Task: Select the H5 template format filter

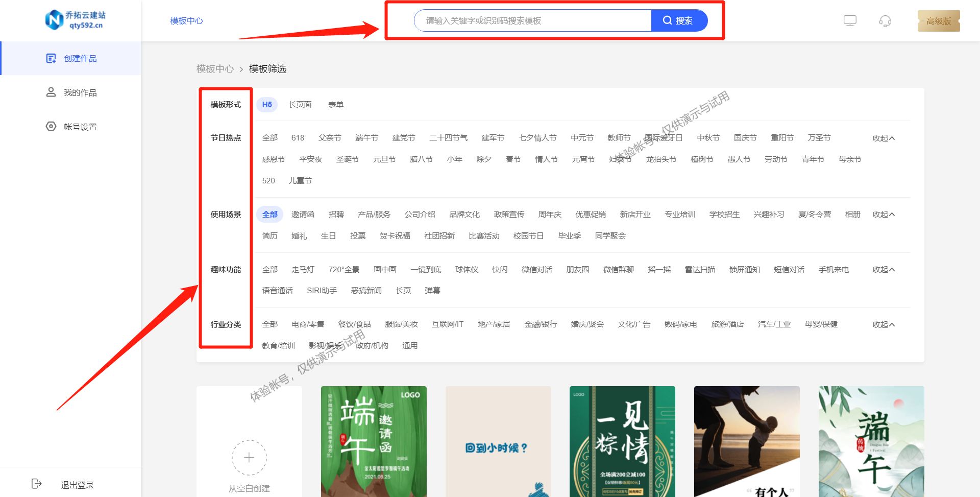Action: click(266, 104)
